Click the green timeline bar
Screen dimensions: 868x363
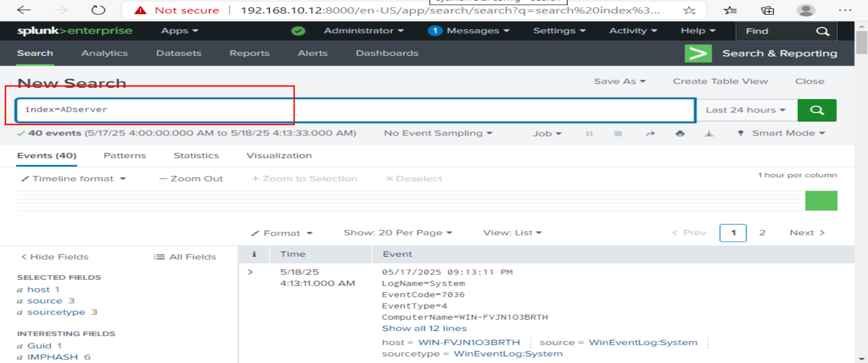pyautogui.click(x=821, y=201)
